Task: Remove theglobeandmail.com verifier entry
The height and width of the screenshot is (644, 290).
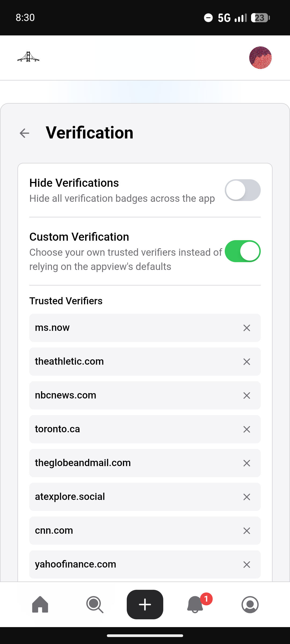Action: [x=247, y=463]
